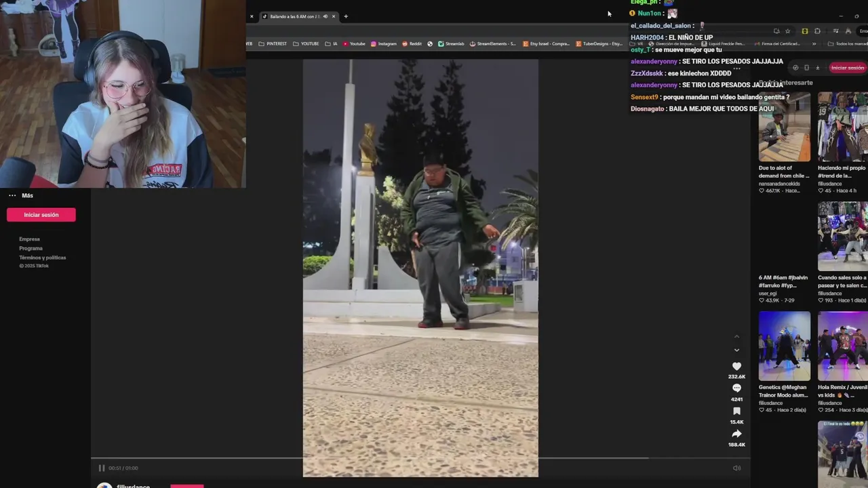Open 'El Final lo es todo' video thumbnail
Viewport: 868px width, 488px height.
843,454
